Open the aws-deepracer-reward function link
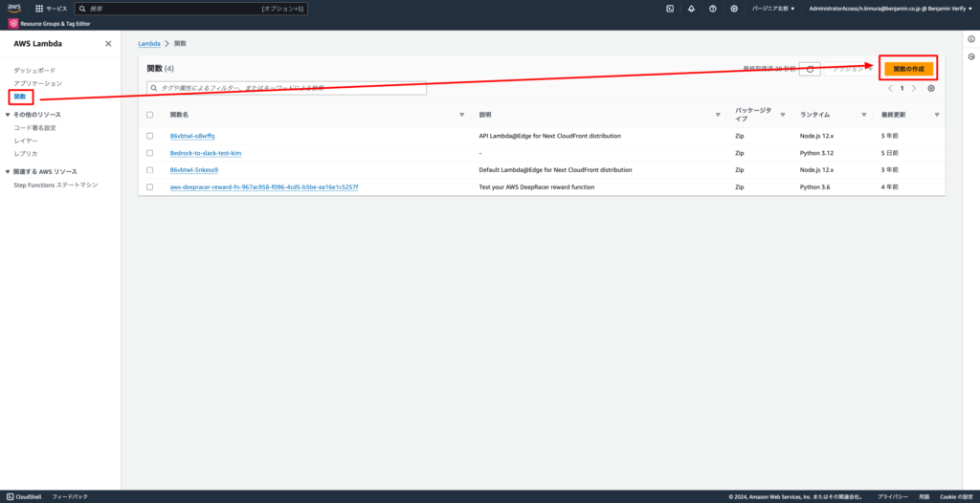 click(x=264, y=187)
